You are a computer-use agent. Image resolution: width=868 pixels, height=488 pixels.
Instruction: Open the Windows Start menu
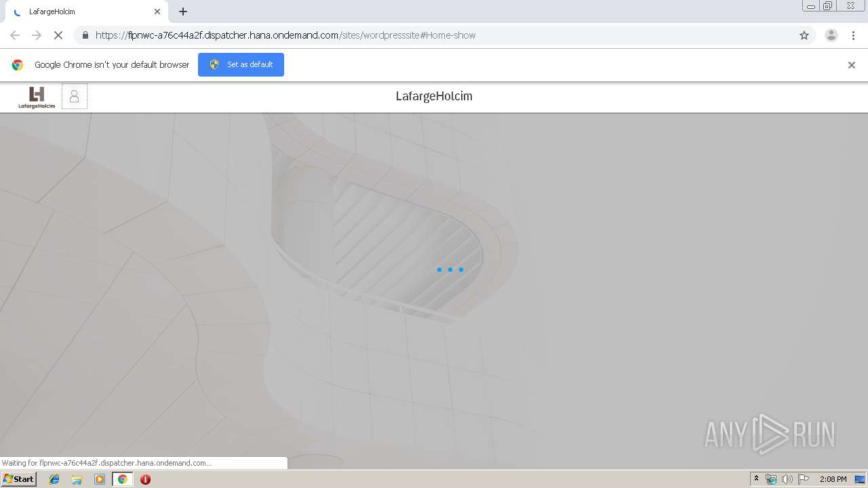pos(19,479)
